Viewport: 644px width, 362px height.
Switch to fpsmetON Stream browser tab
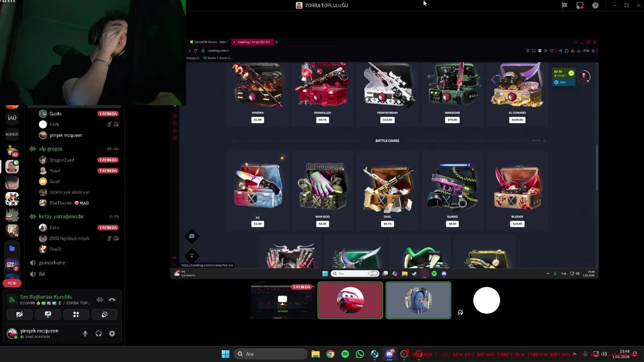(x=209, y=42)
